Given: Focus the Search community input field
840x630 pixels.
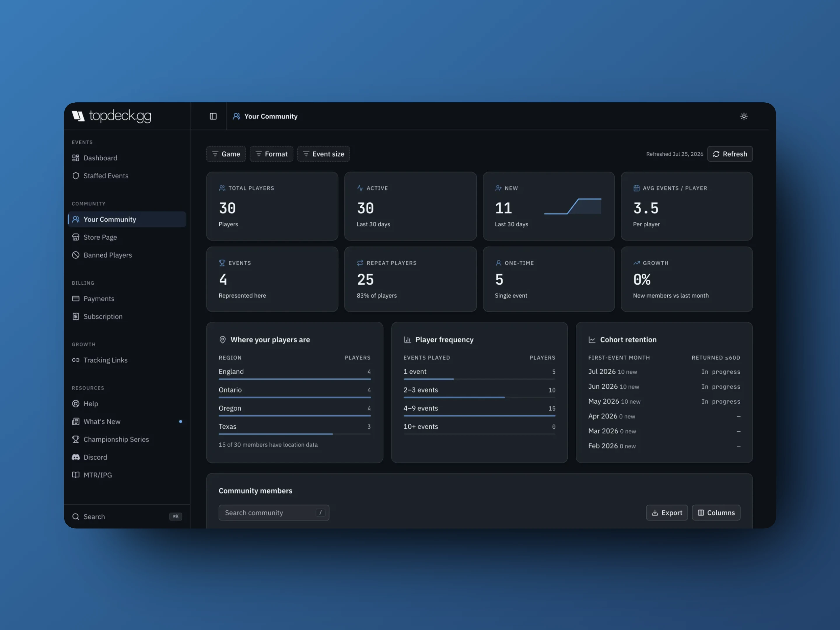Looking at the screenshot, I should 274,513.
